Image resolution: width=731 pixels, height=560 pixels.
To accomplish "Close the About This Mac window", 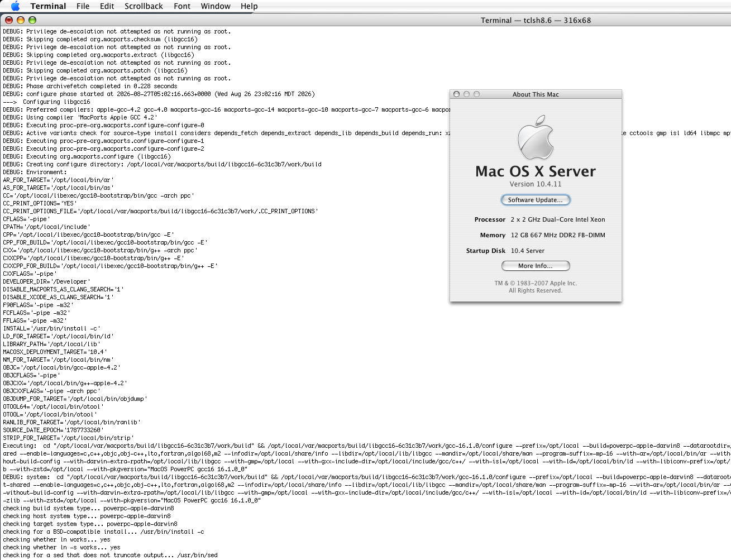I will (x=457, y=94).
